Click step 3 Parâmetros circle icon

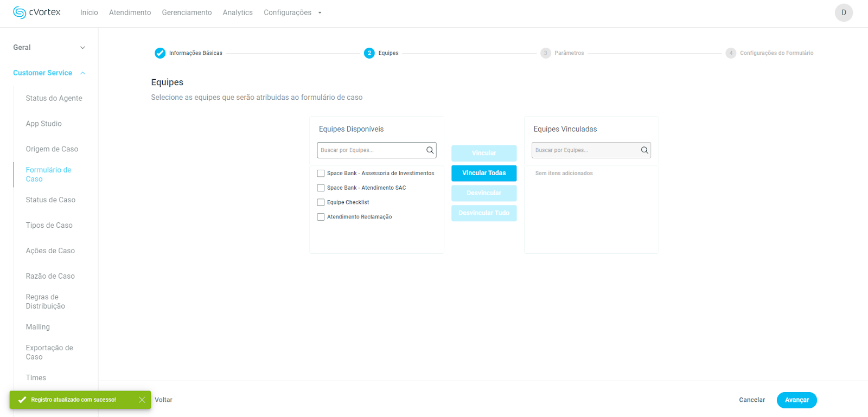(x=545, y=53)
